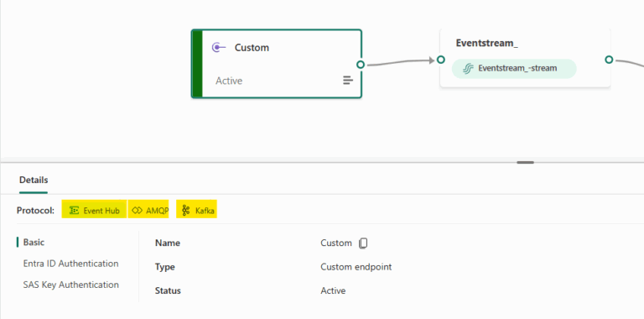Click the panel resize handle bar
Screen dimensions: 644x319
click(x=525, y=162)
